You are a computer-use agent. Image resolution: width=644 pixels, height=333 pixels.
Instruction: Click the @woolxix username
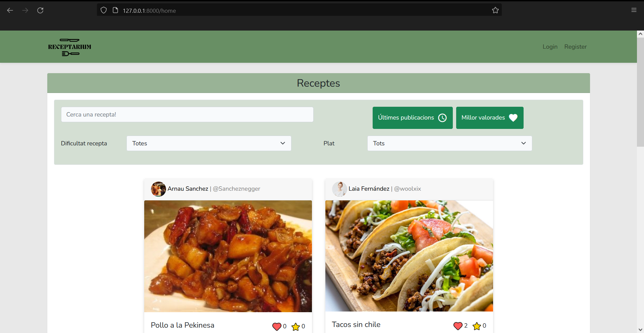[408, 189]
